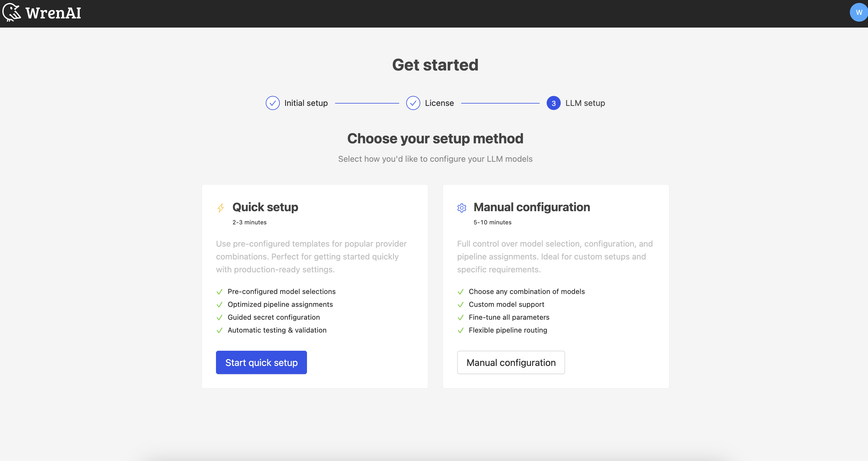The image size is (868, 461).
Task: Click the Manual configuration gear icon
Action: click(x=462, y=208)
